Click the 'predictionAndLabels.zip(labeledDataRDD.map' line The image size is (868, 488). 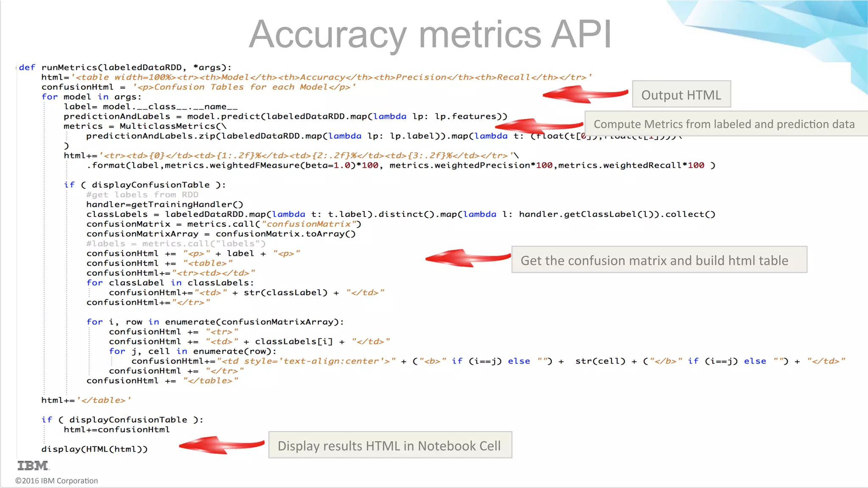pos(384,136)
